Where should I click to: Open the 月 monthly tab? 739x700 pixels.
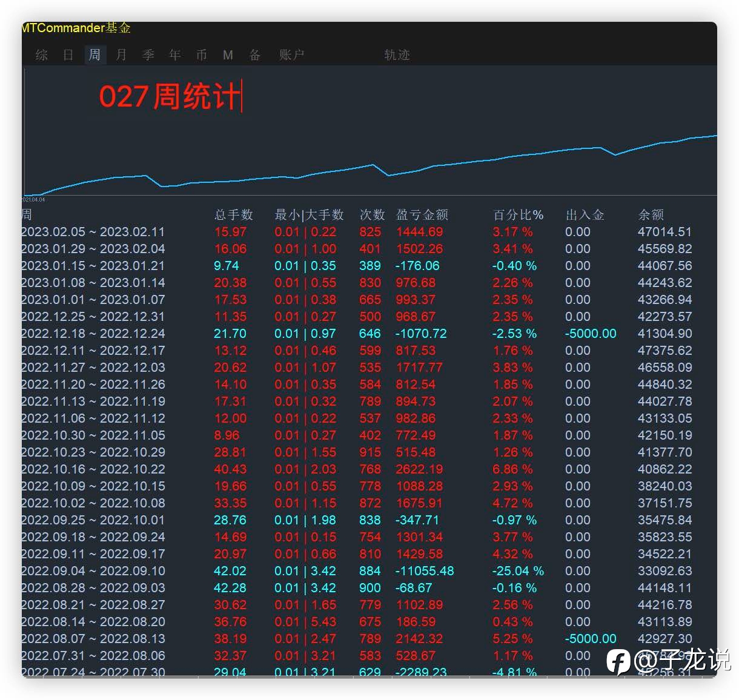click(122, 55)
